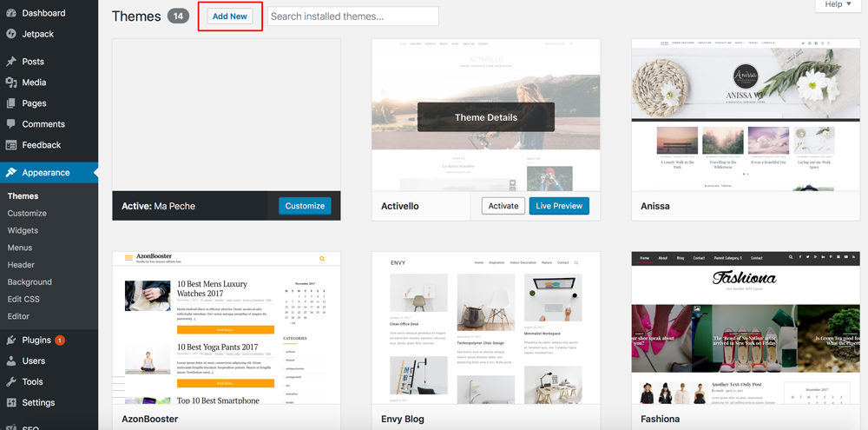Click Live Preview for Activello
The width and height of the screenshot is (868, 430).
coord(559,206)
